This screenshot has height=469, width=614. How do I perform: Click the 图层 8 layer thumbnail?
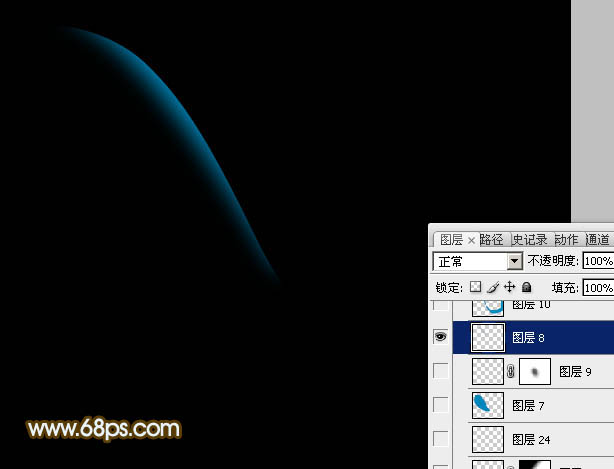(x=487, y=338)
